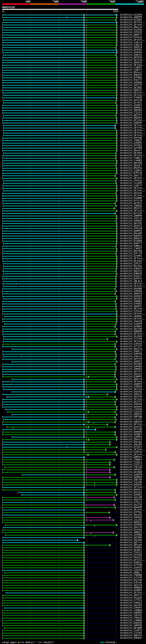Click hit label UniRef100_O65353

[131, 50]
